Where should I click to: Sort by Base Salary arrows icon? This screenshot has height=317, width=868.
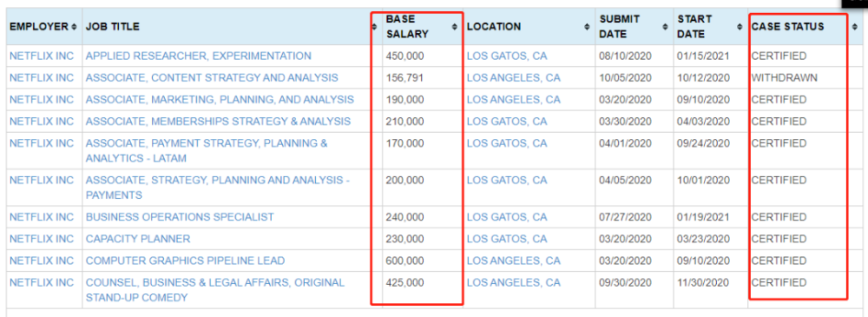click(x=455, y=27)
